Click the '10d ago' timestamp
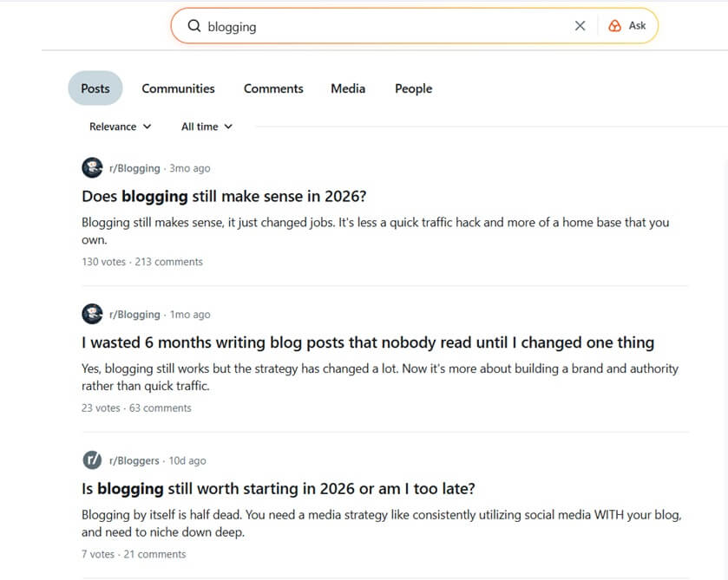Image resolution: width=728 pixels, height=580 pixels. [x=187, y=460]
